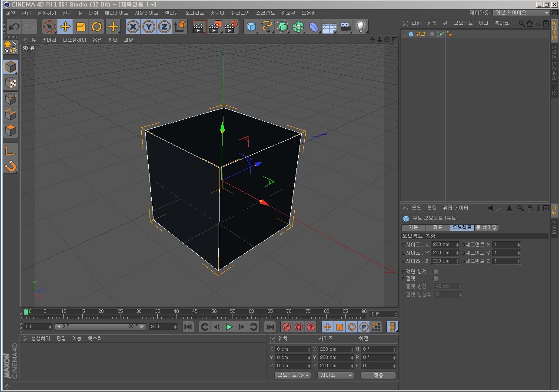Open the viewport 디스플레이 menu
This screenshot has width=559, height=392.
74,40
